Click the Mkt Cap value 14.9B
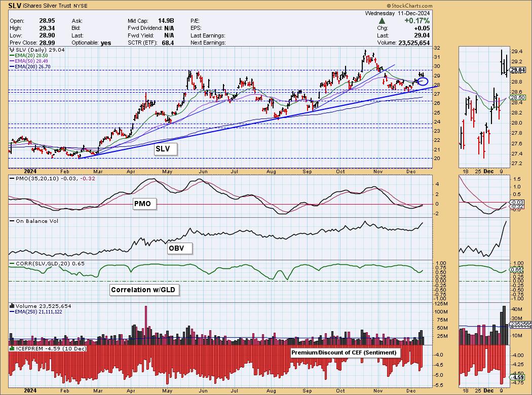 [x=166, y=21]
